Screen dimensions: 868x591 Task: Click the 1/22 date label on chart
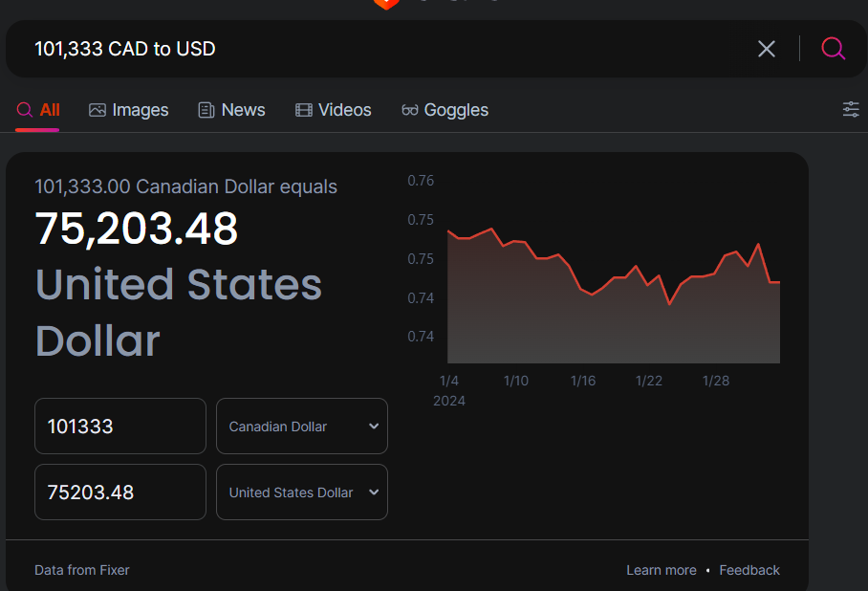[649, 381]
